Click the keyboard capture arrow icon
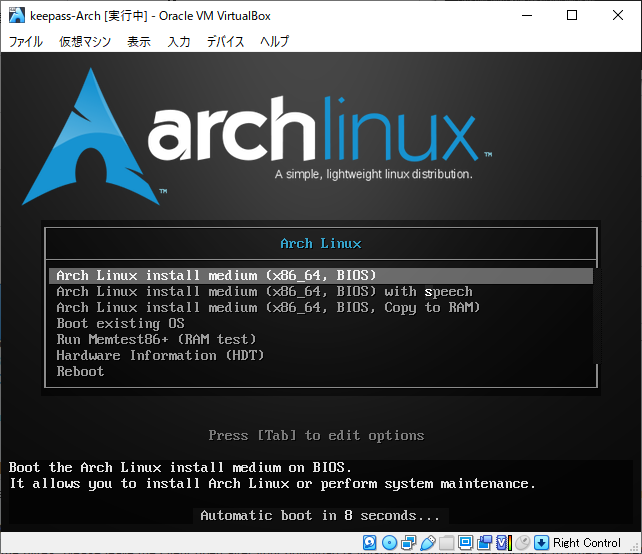Screen dimensions: 642x554 coord(541,543)
